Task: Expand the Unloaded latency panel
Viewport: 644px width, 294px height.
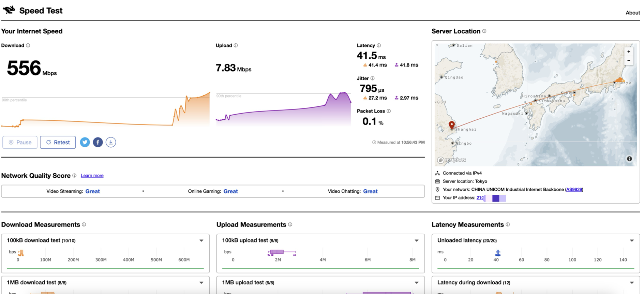Action: click(632, 240)
